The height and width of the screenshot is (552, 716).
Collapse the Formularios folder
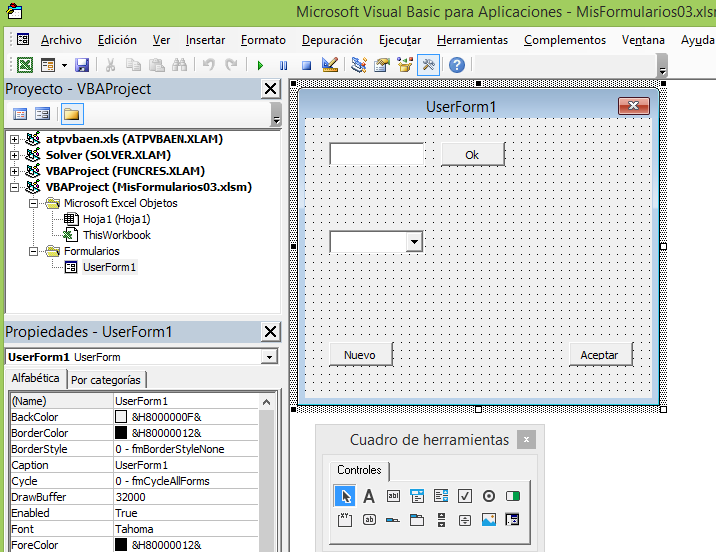pos(33,251)
